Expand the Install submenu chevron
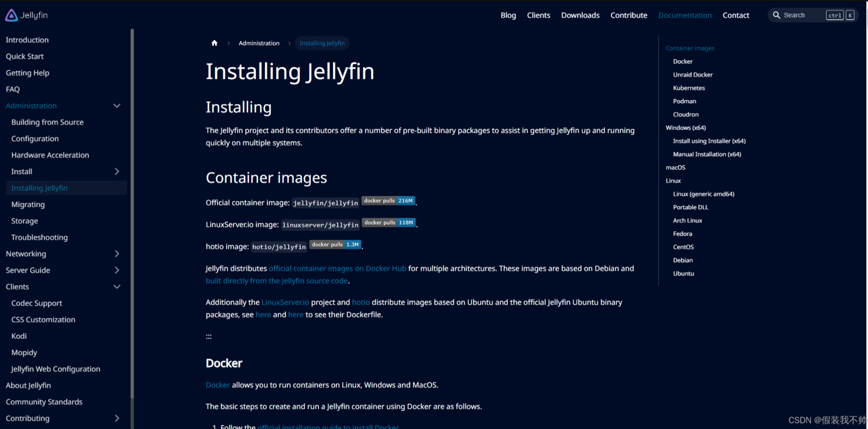868x429 pixels. point(117,171)
